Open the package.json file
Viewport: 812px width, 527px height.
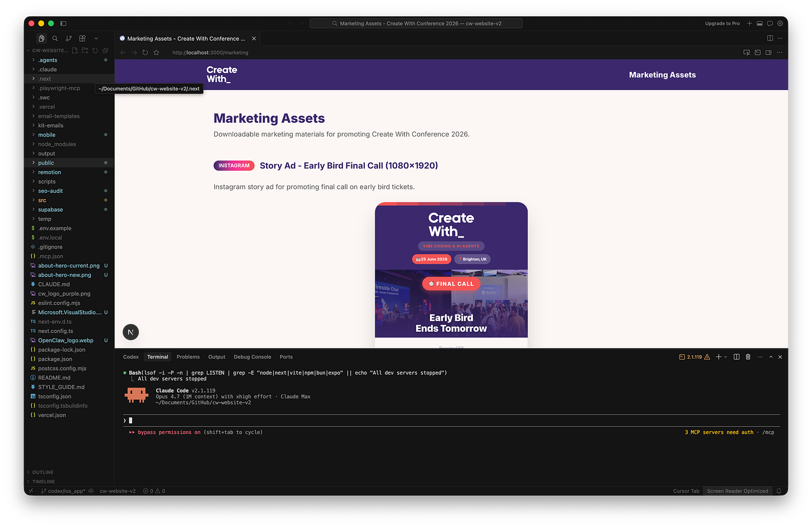coord(69,359)
